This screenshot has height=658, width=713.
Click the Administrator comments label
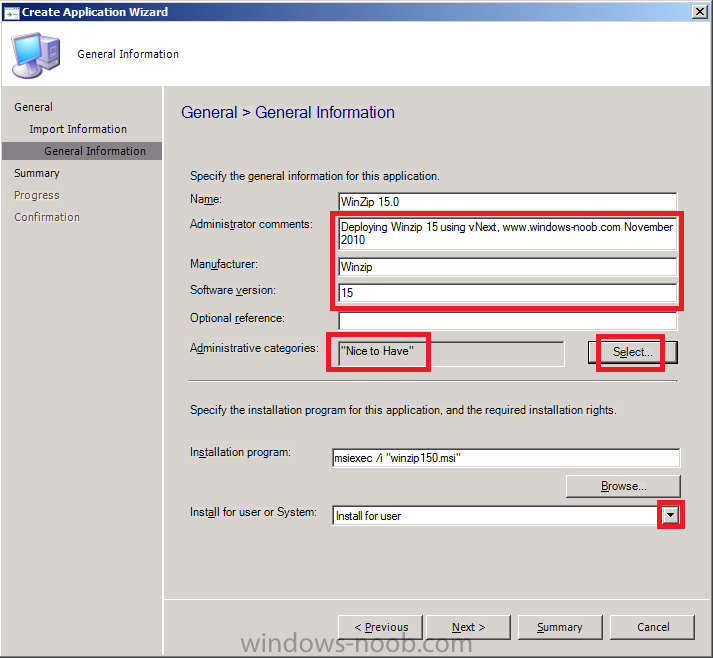click(x=251, y=224)
